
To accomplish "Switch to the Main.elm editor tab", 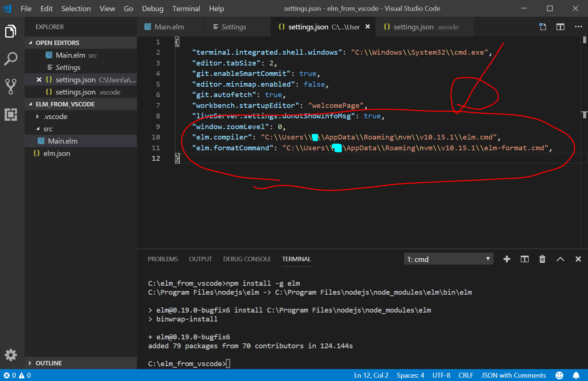I will coord(169,27).
